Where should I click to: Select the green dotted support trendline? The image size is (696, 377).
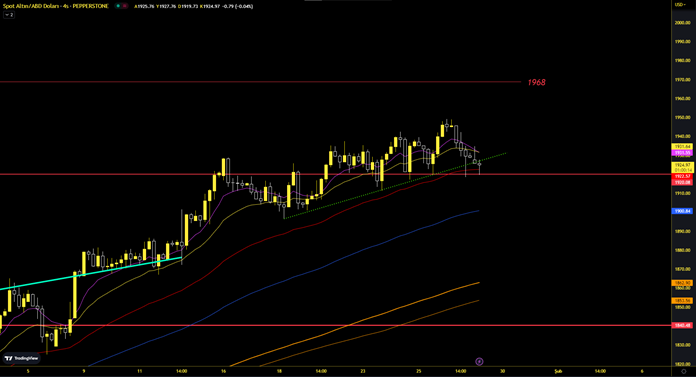point(395,186)
